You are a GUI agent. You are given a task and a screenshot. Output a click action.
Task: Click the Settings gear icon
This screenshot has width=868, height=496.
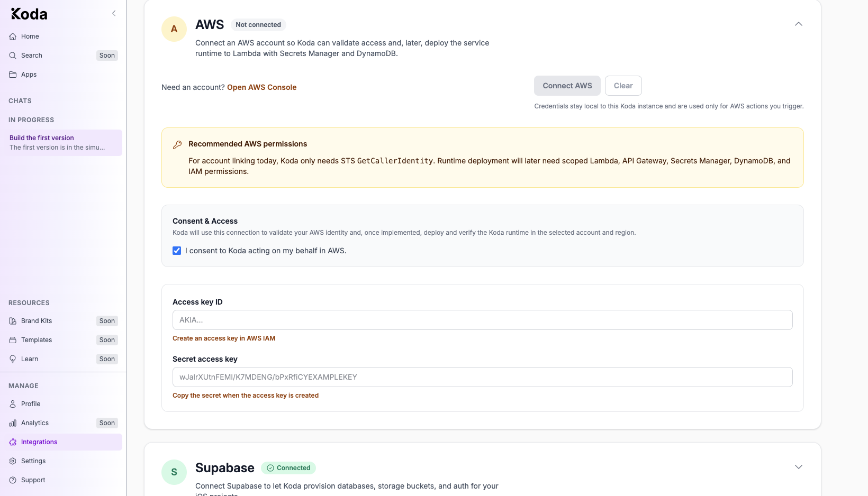click(x=13, y=461)
